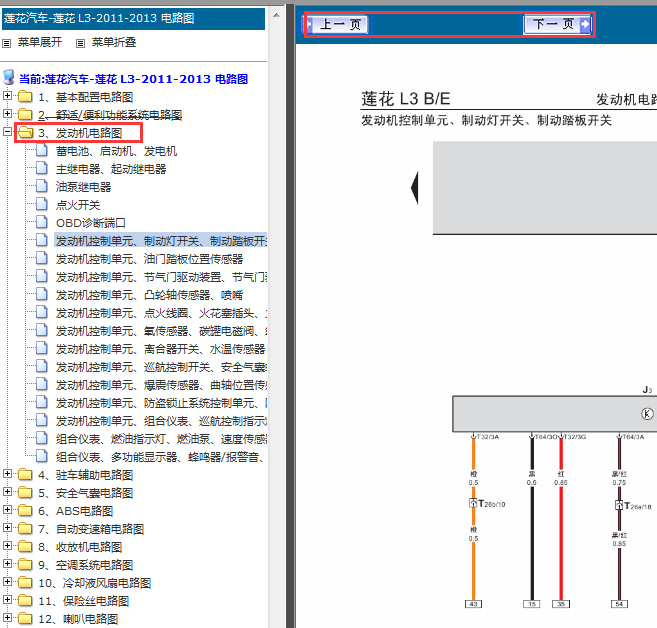
Task: Click page icon of 发动机控制单元、离合器开关、水温传感器
Action: pos(41,348)
